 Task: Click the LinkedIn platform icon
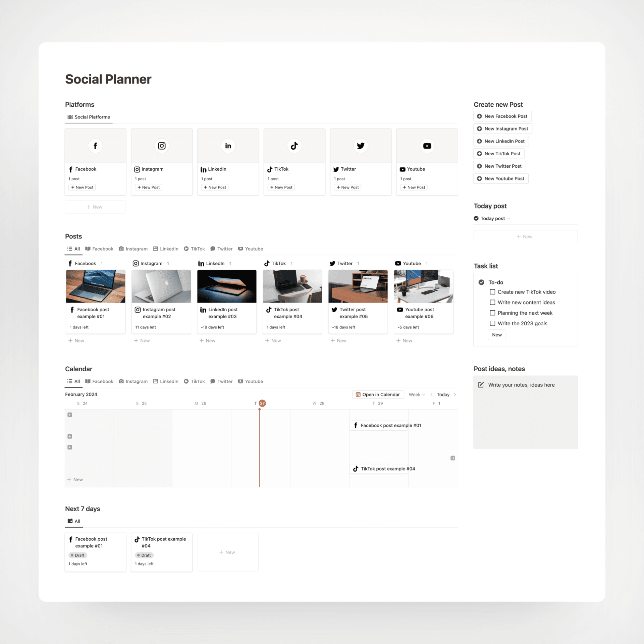tap(228, 146)
